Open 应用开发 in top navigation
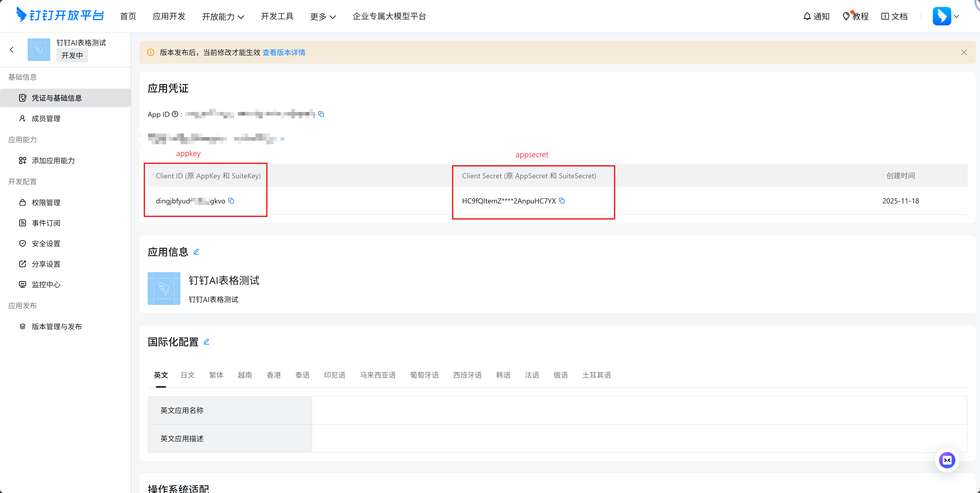The height and width of the screenshot is (493, 980). [x=169, y=16]
